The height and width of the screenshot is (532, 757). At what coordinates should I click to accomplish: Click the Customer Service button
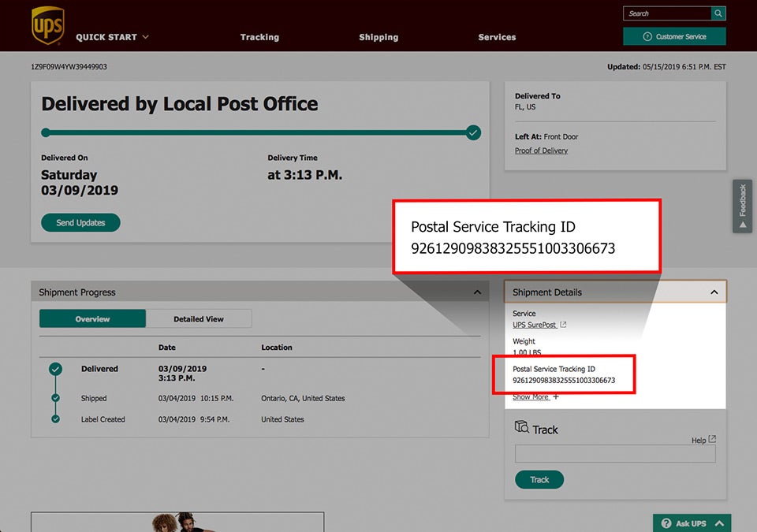[x=674, y=37]
